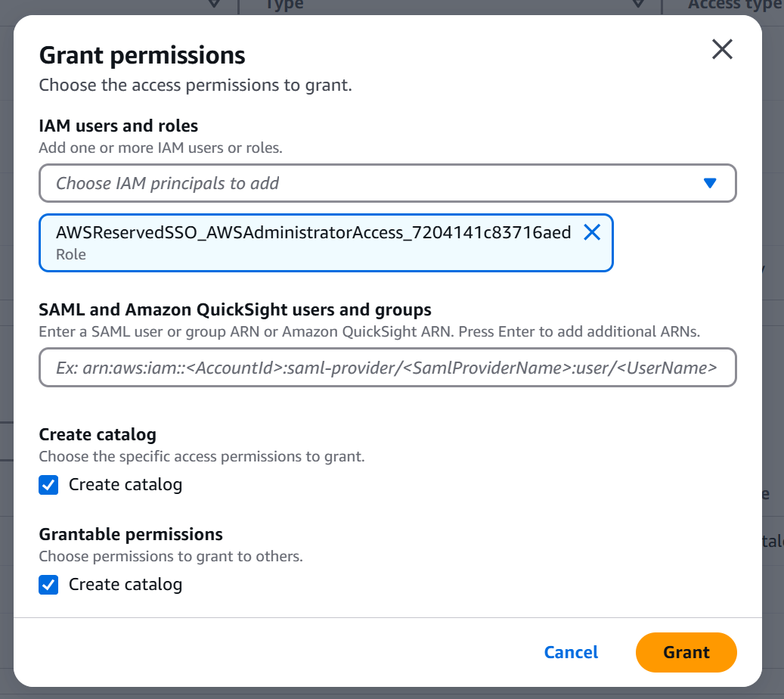Focus the SAML or QuickSight ARN input field

click(x=387, y=368)
